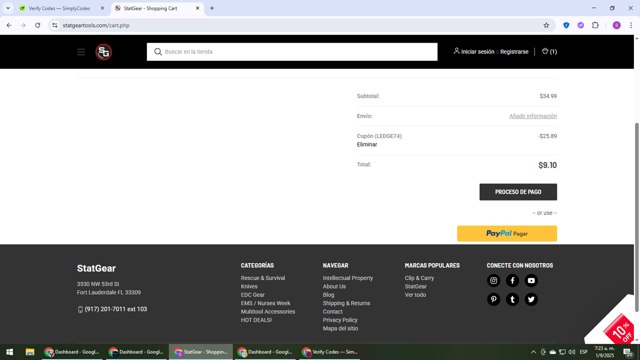The width and height of the screenshot is (640, 360).
Task: Open a new browser tab
Action: [212, 8]
